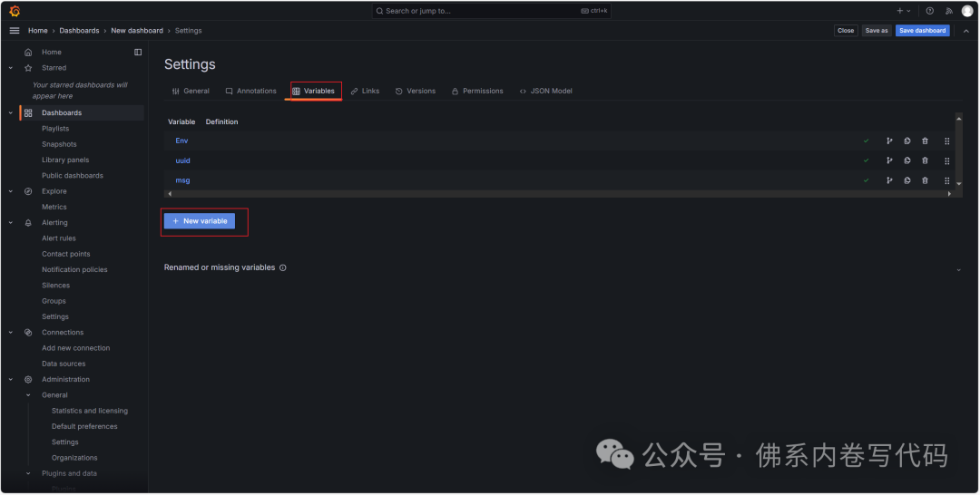
Task: Collapse the top toolbar with the up chevron
Action: [x=966, y=31]
